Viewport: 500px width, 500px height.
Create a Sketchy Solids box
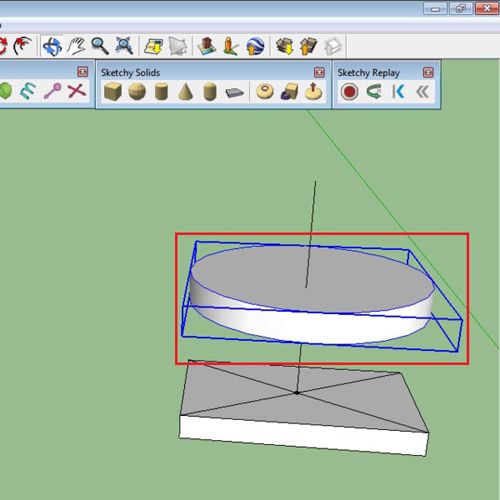[x=112, y=91]
